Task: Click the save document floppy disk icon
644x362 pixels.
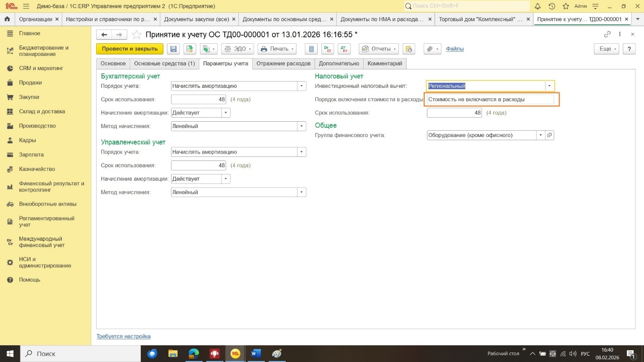Action: tap(173, 49)
